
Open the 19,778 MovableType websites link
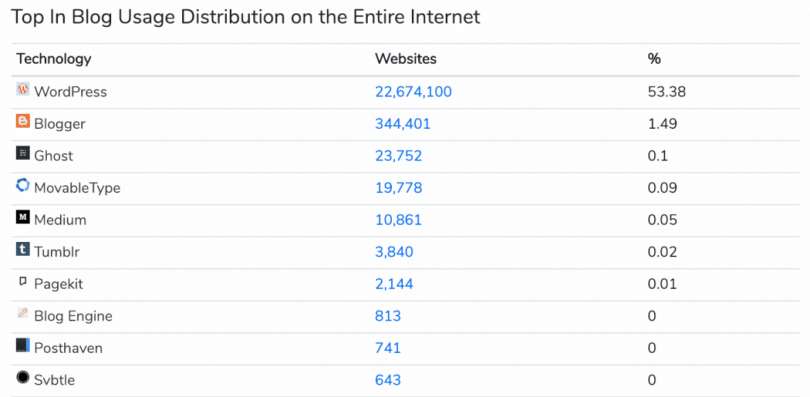pyautogui.click(x=398, y=188)
